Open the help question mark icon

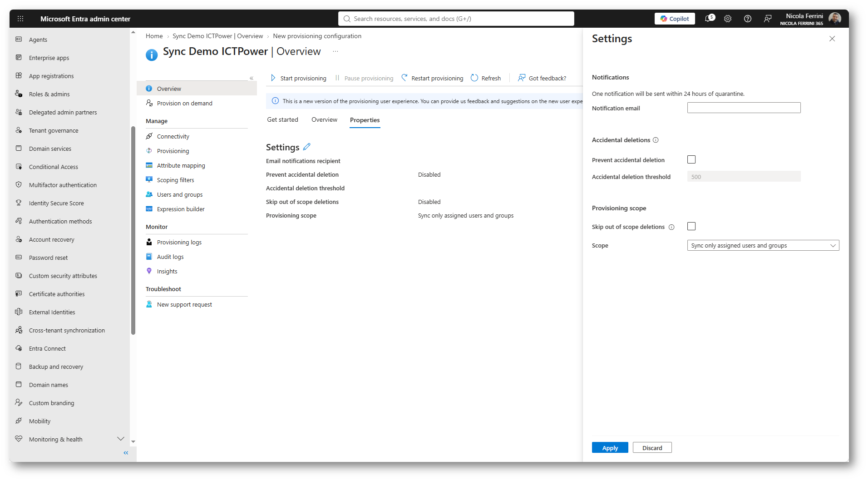748,19
